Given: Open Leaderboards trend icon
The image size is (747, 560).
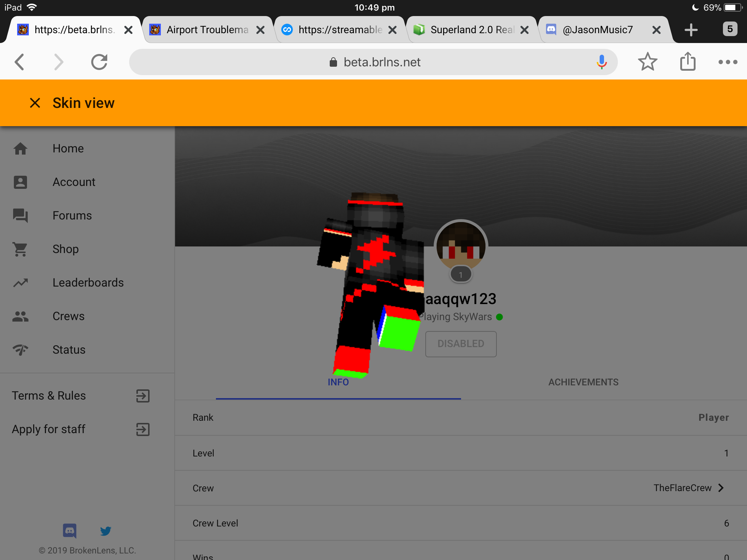Looking at the screenshot, I should click(x=20, y=283).
